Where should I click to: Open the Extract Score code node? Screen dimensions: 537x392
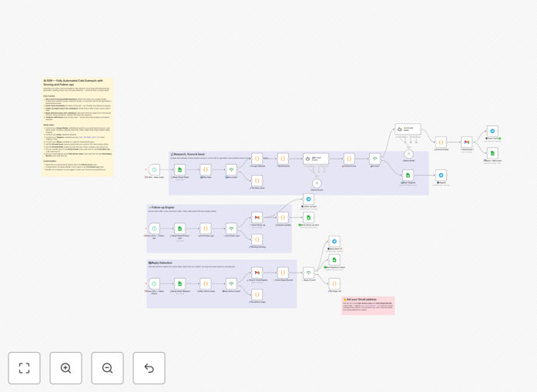[x=349, y=159]
